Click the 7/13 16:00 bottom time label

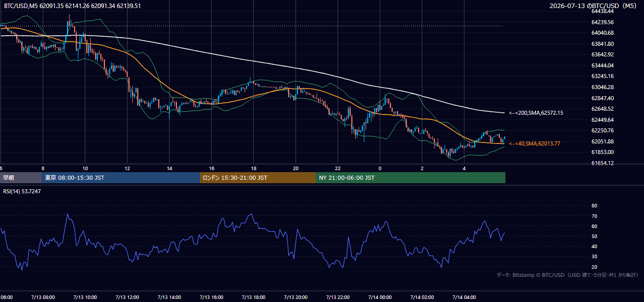[212, 297]
